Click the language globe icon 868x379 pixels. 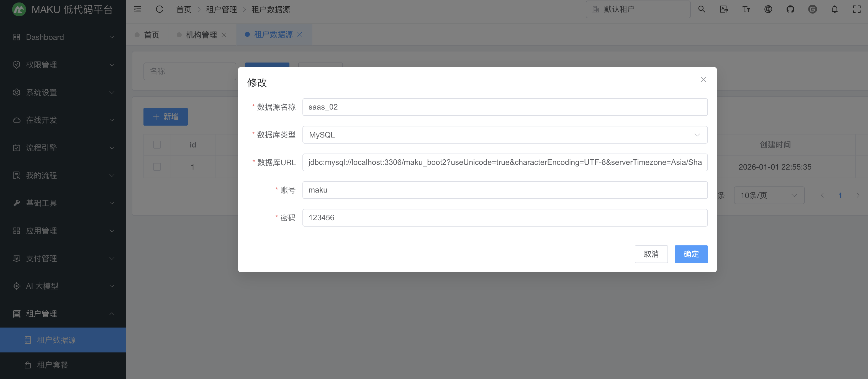click(x=768, y=9)
